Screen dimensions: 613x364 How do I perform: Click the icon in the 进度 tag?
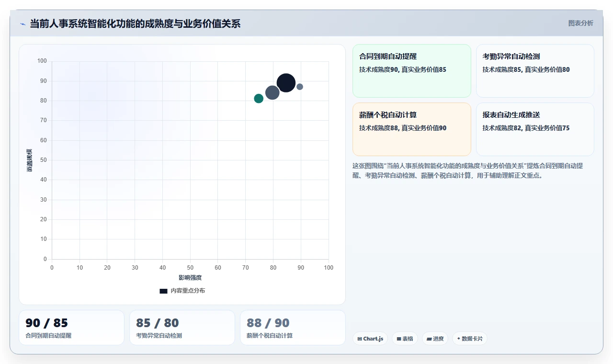click(x=429, y=339)
